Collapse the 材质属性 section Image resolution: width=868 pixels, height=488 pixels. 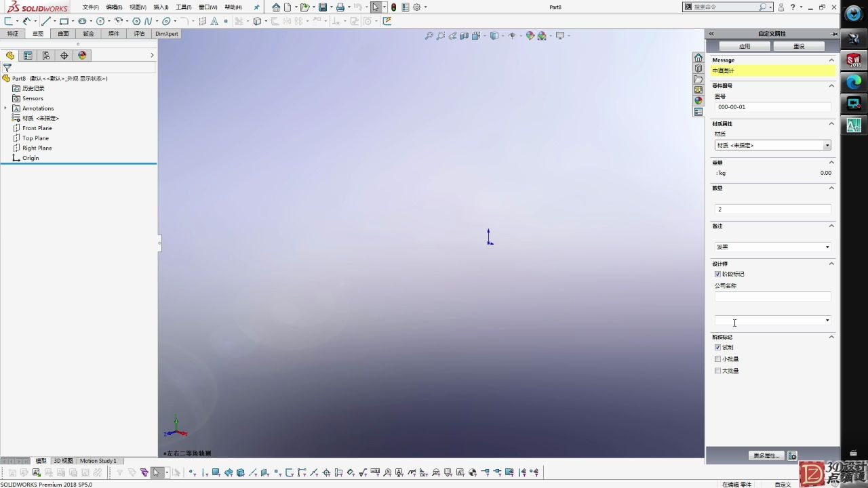[x=831, y=123]
